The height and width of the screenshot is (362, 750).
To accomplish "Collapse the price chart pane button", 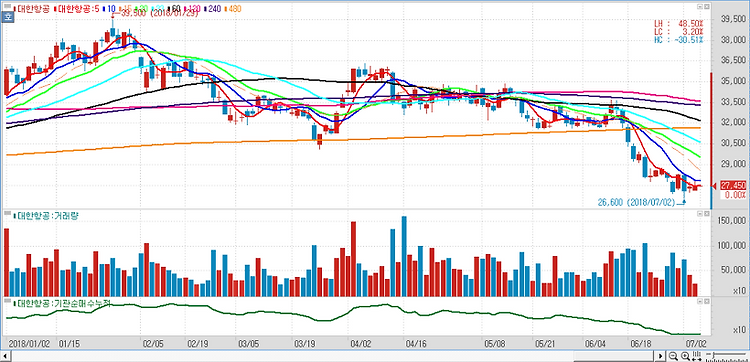I will pos(699,7).
